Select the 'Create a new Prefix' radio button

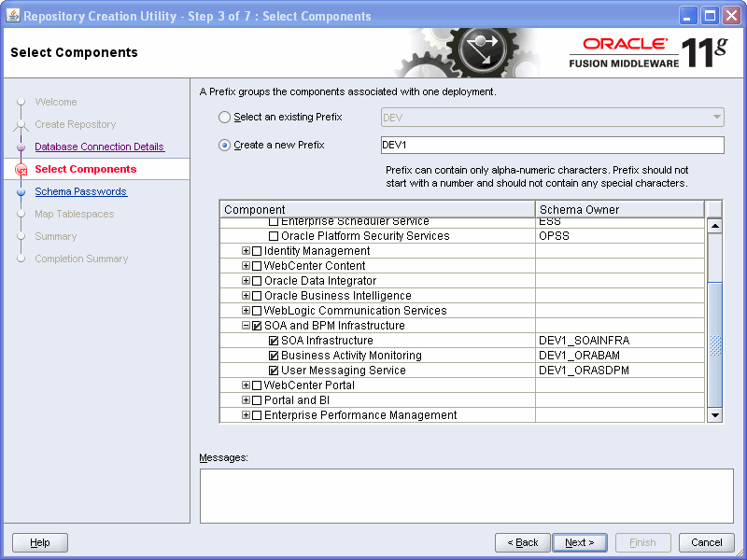point(224,146)
